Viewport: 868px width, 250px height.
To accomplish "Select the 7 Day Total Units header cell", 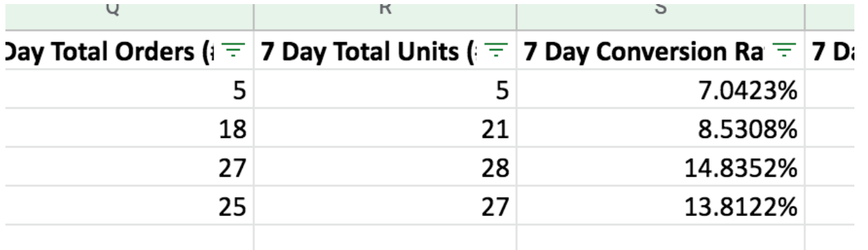I will point(385,50).
